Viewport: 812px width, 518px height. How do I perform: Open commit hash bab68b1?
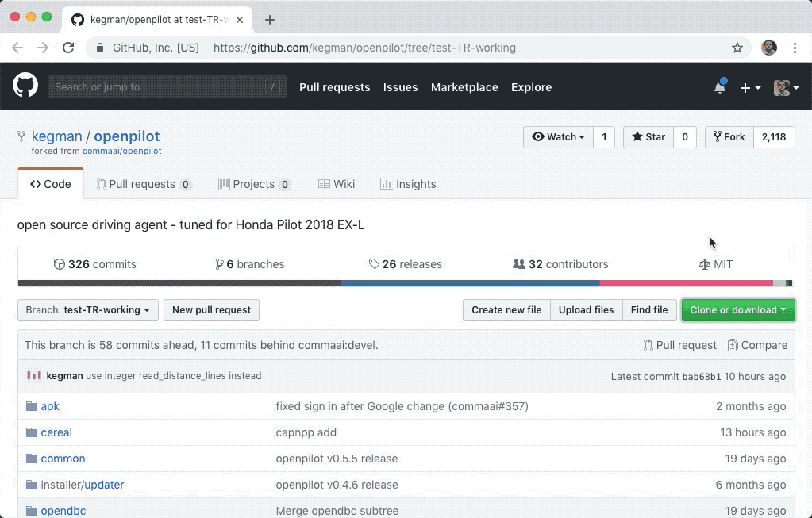coord(701,377)
